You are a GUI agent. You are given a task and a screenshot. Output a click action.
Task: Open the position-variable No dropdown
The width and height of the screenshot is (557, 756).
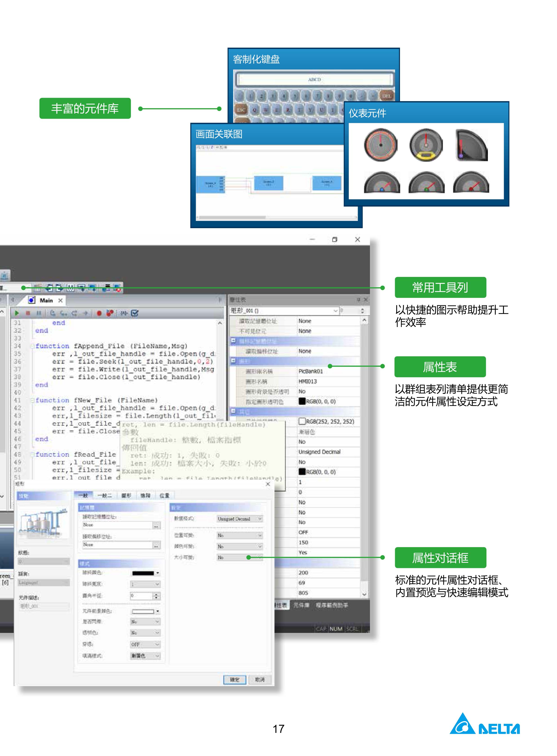pyautogui.click(x=240, y=535)
